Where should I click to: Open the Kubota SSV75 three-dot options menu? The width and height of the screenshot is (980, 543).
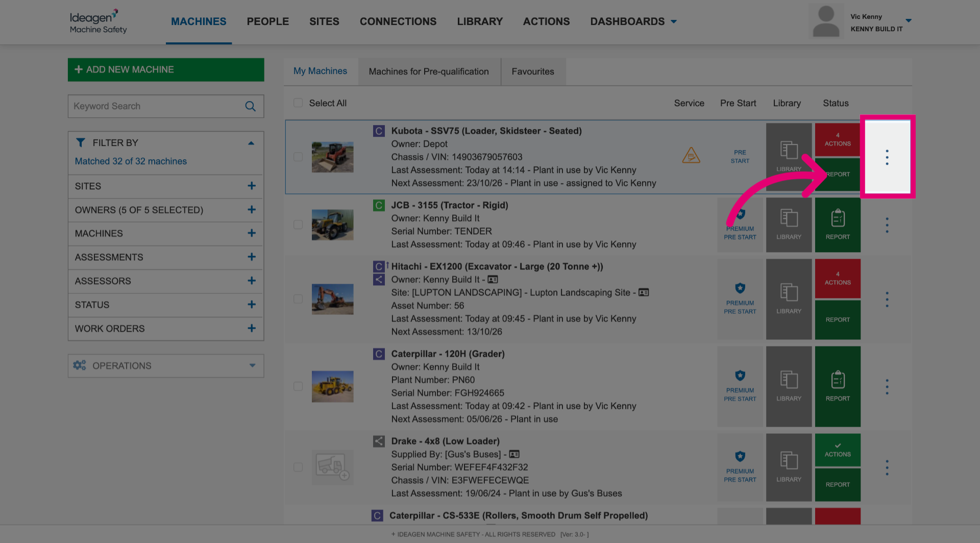coord(887,157)
